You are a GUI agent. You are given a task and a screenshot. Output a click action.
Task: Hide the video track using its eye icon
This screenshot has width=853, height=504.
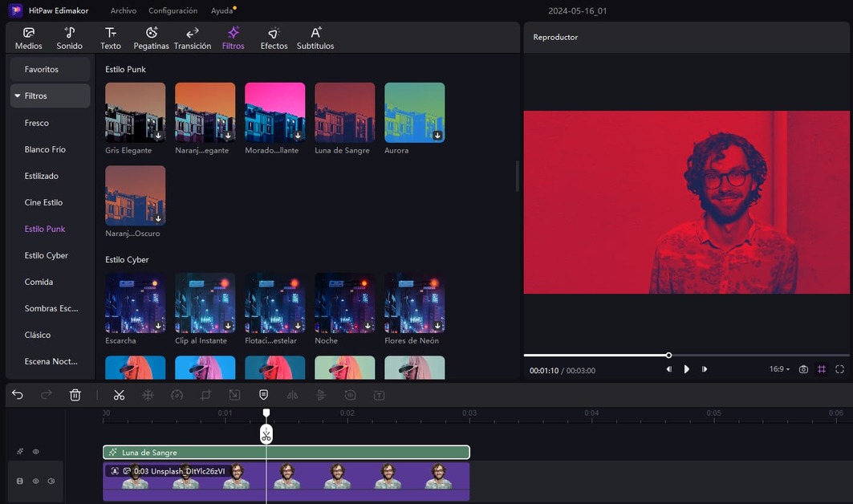tap(35, 481)
